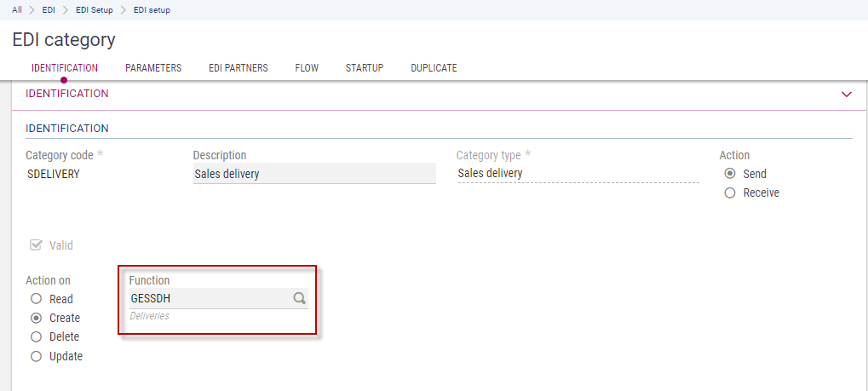This screenshot has width=868, height=391.
Task: Click into the Description text field
Action: coord(313,174)
